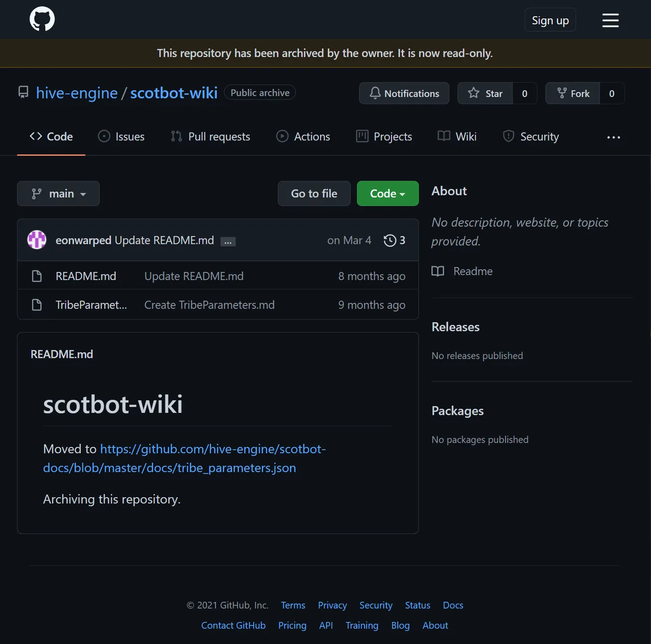Open the footer Docs link
Viewport: 651px width, 644px height.
click(453, 605)
